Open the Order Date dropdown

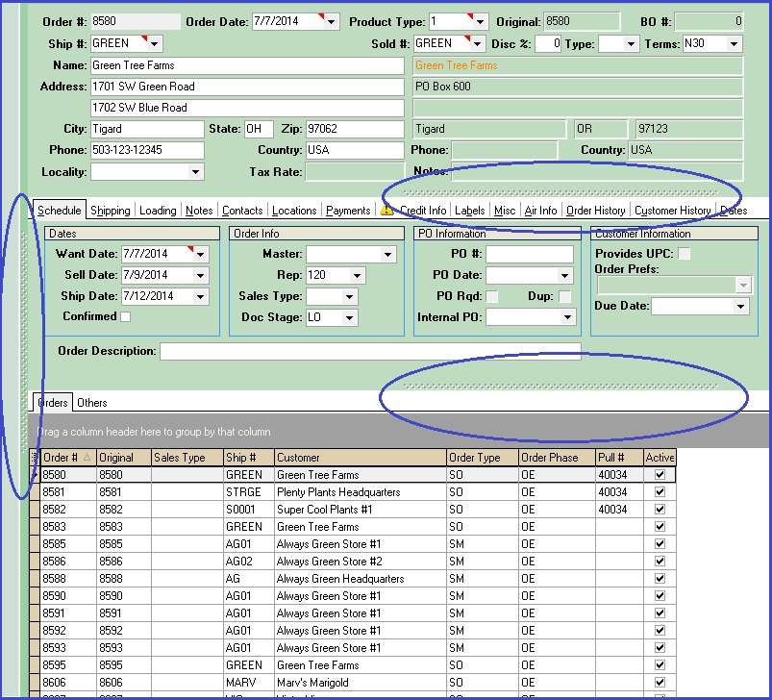[332, 22]
